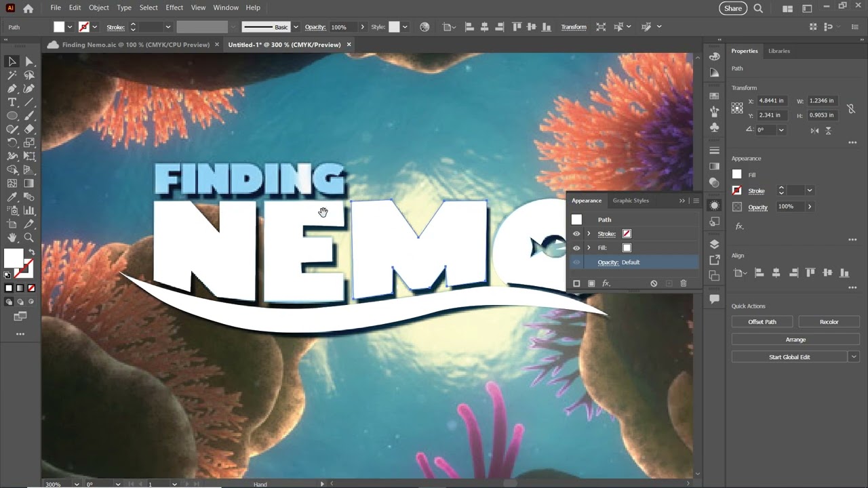Open the Window menu
This screenshot has height=488, width=868.
pyautogui.click(x=226, y=7)
